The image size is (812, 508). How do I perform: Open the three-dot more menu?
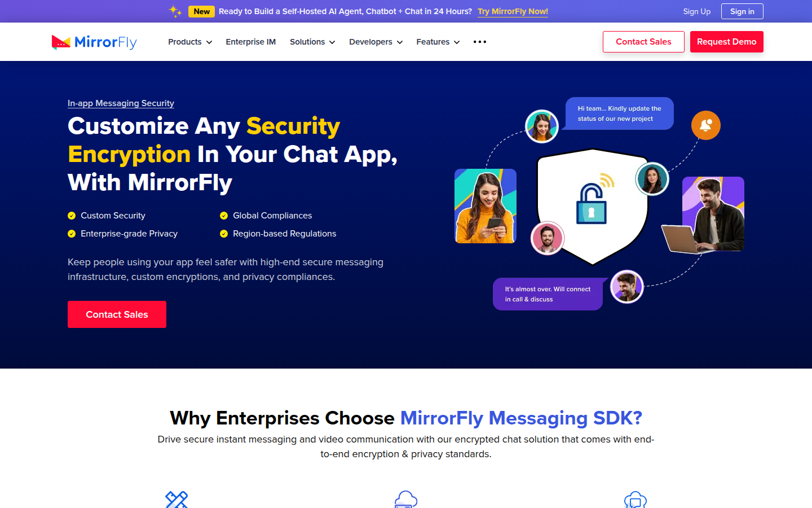tap(480, 42)
